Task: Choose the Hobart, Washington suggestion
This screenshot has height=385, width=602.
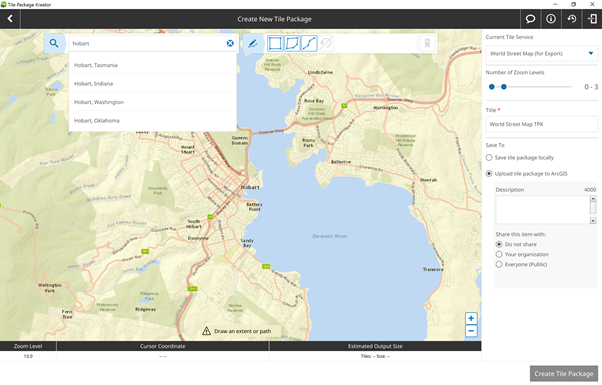Action: [x=152, y=102]
